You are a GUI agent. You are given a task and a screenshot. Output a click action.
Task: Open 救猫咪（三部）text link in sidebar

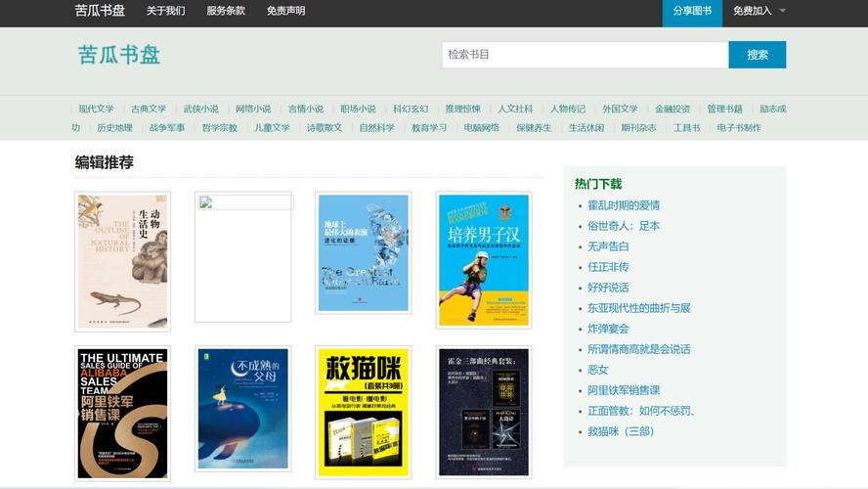click(x=621, y=431)
